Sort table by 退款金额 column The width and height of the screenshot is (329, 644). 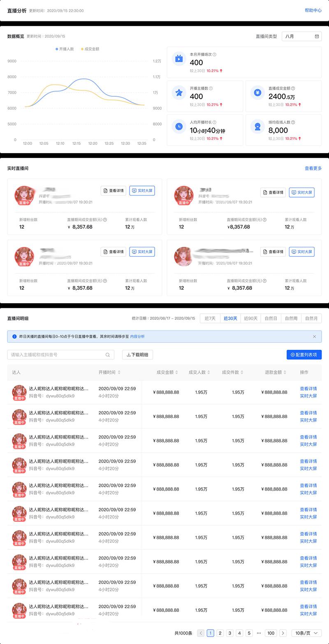285,372
